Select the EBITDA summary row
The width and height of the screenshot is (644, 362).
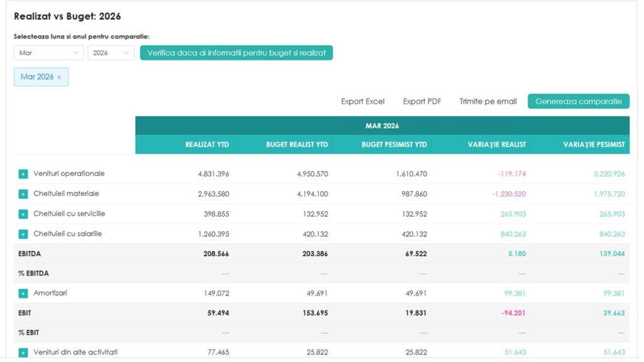click(321, 254)
